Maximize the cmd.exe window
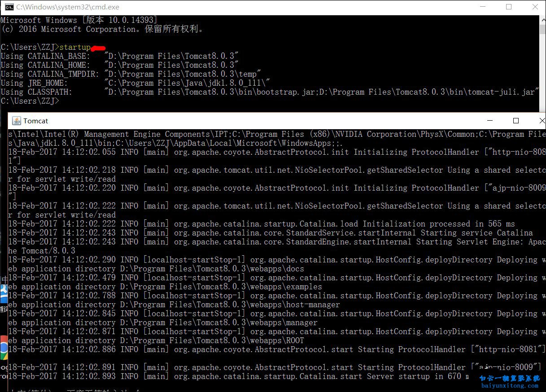Screen dimensions: 546x392 pyautogui.click(x=509, y=7)
